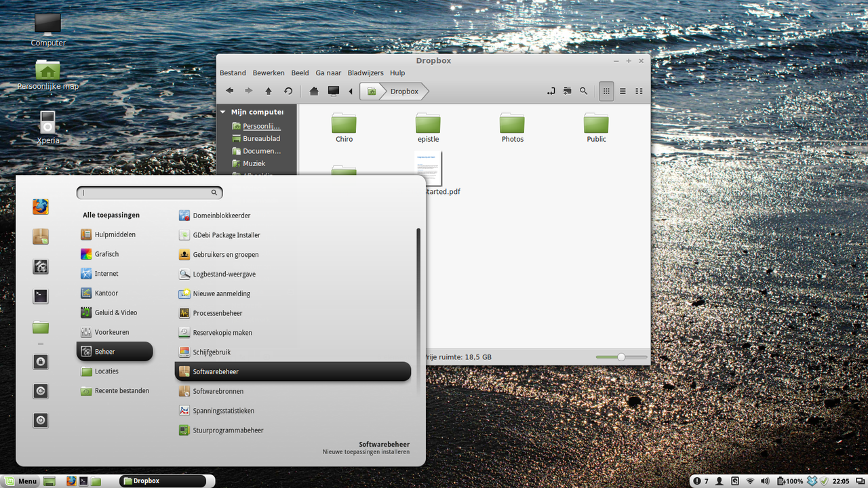Switch to list view in file manager

tap(623, 91)
